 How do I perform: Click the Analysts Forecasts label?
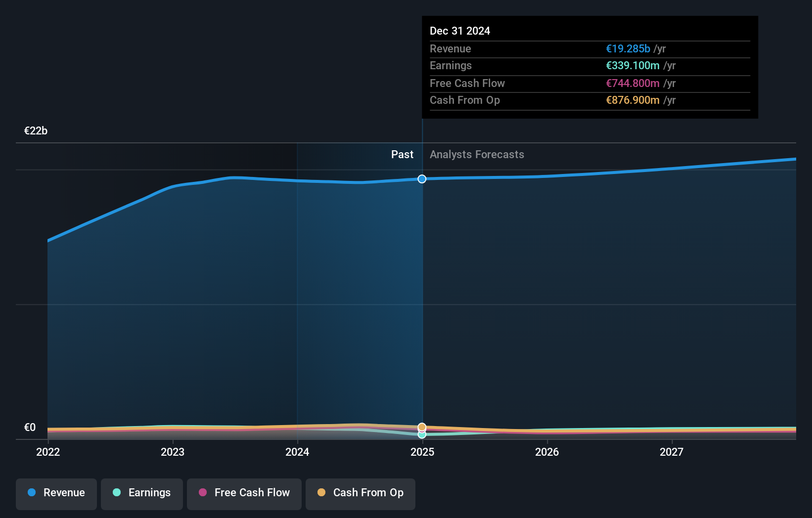click(477, 154)
